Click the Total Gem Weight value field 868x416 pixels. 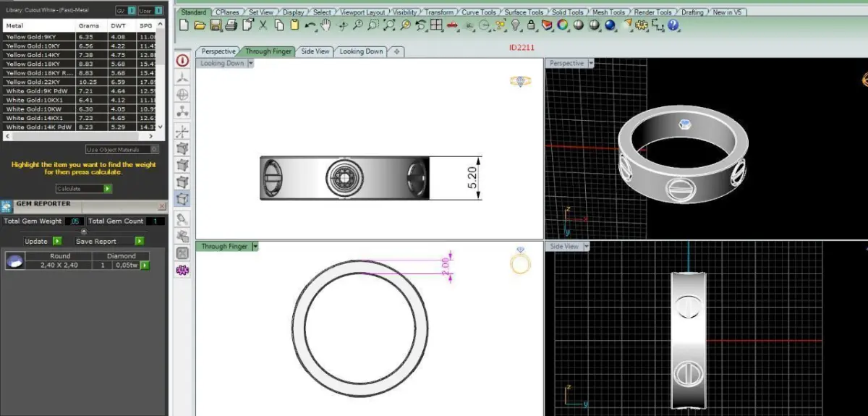pyautogui.click(x=75, y=221)
